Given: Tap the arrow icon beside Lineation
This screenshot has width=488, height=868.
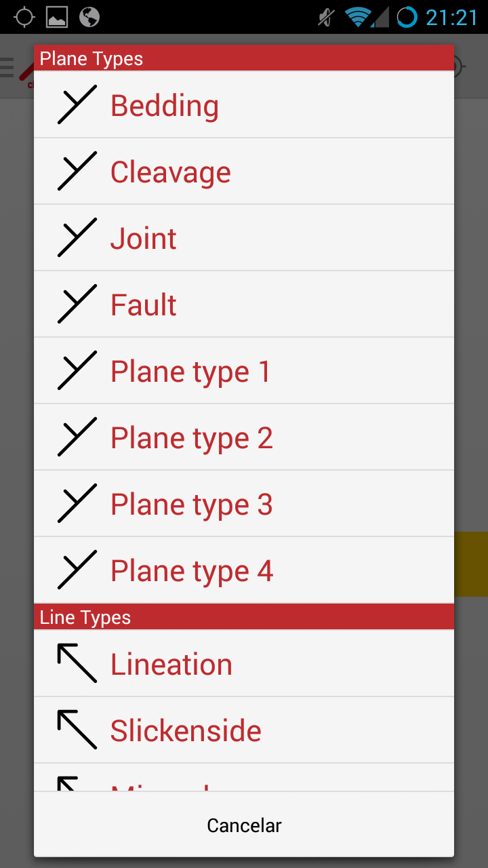Looking at the screenshot, I should [x=77, y=663].
